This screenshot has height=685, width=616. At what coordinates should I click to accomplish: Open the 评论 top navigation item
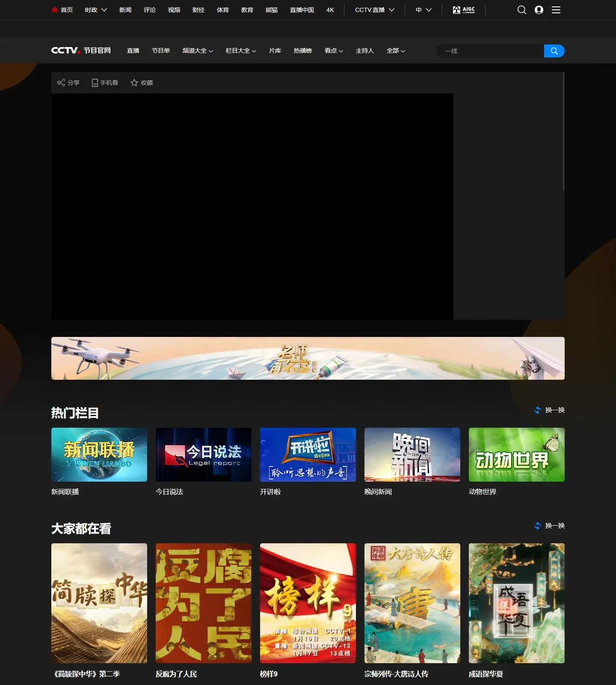pos(150,10)
